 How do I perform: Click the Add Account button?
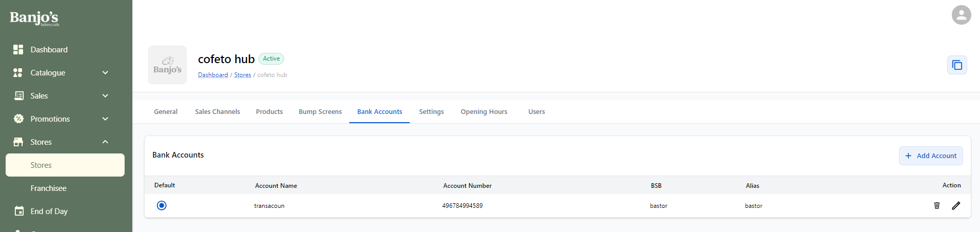[x=930, y=156]
